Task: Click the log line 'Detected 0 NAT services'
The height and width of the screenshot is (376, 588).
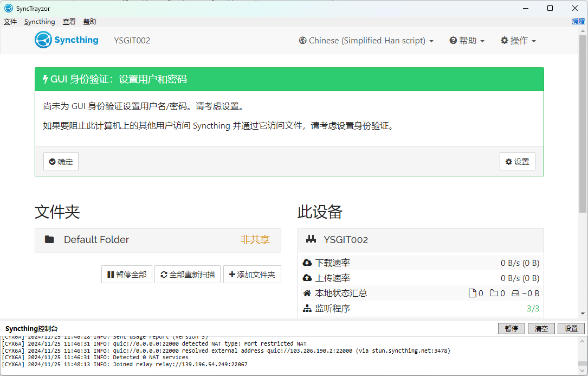Action: pos(95,358)
